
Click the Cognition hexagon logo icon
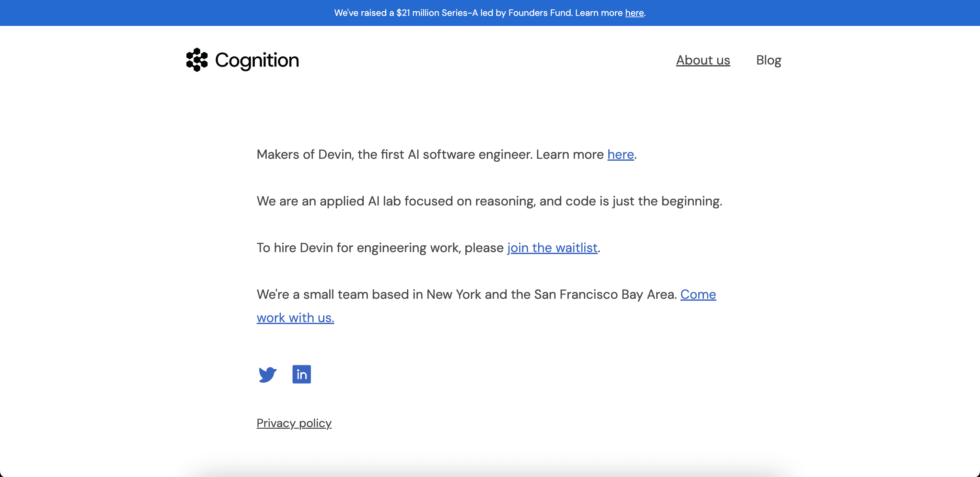pyautogui.click(x=196, y=60)
